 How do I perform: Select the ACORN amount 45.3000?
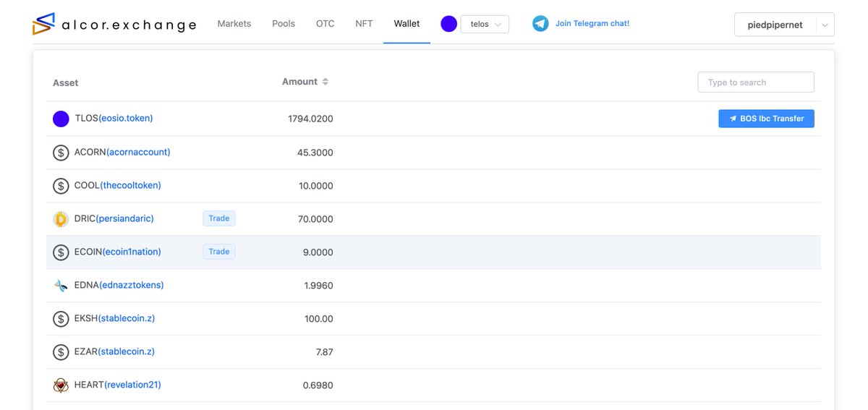(x=315, y=153)
